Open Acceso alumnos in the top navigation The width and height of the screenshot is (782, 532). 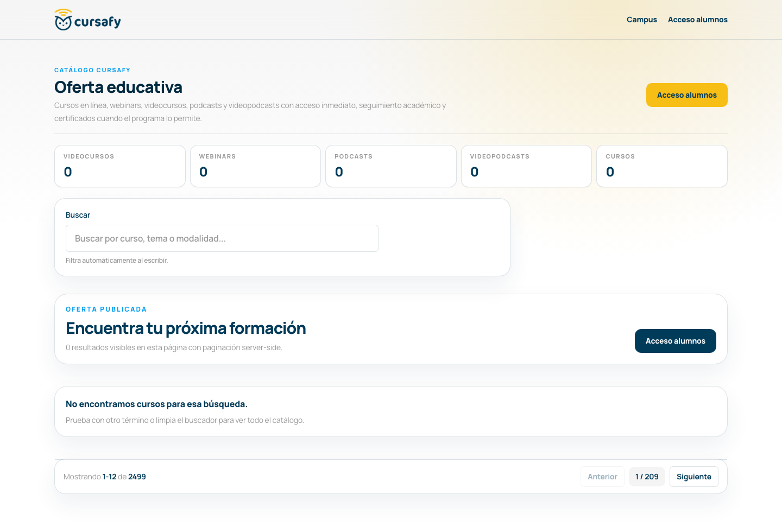point(698,20)
